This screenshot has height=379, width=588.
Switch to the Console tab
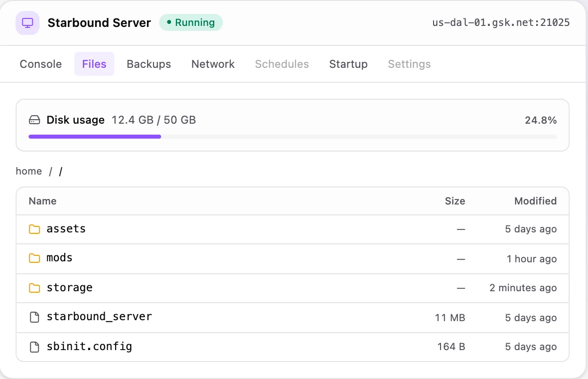tap(40, 64)
